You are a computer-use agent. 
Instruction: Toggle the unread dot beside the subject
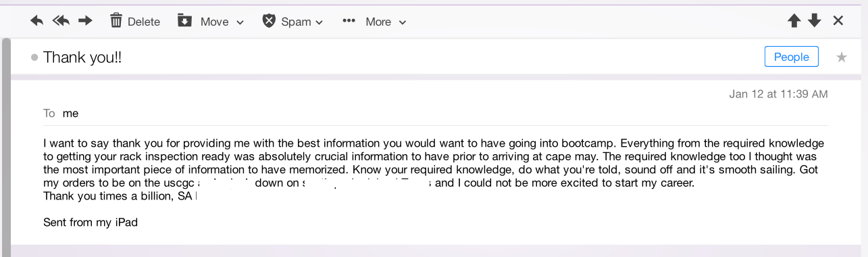pos(34,57)
